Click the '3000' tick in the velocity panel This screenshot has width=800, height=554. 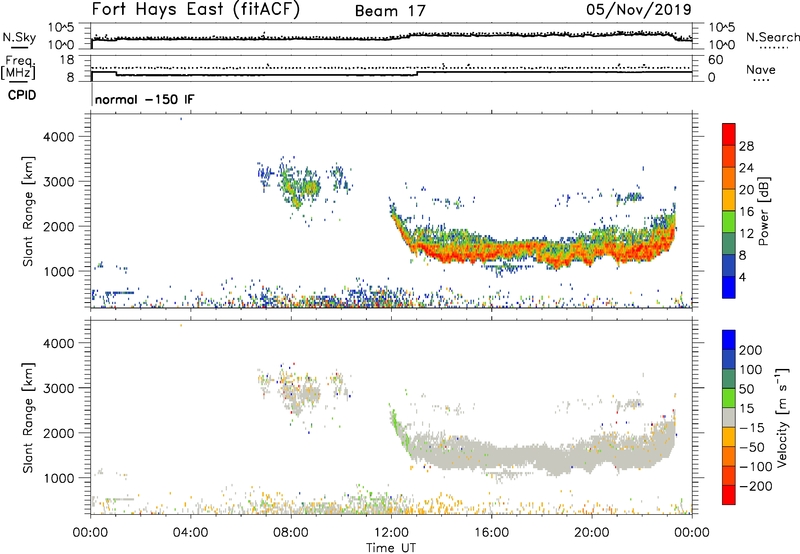[59, 388]
